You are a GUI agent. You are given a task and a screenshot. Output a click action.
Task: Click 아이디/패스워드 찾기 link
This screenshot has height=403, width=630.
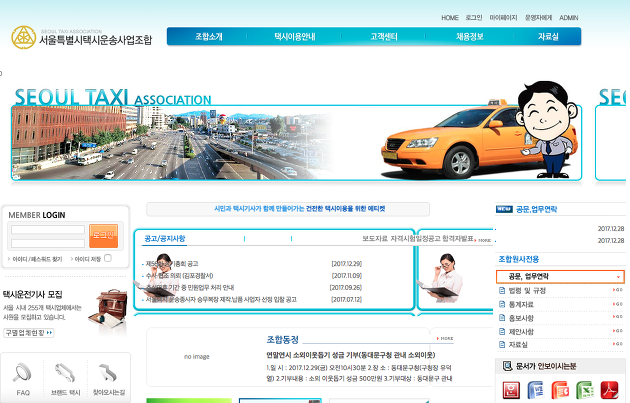tap(37, 259)
